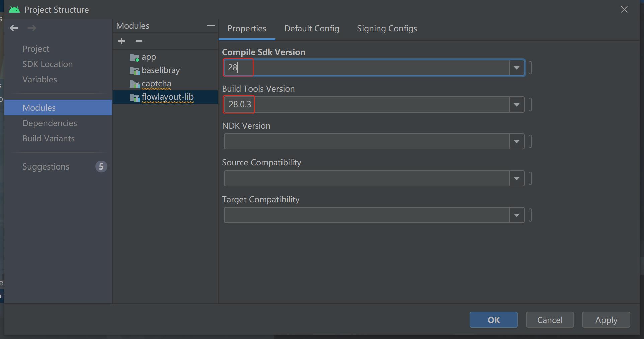Click the Modules panel header

click(133, 26)
